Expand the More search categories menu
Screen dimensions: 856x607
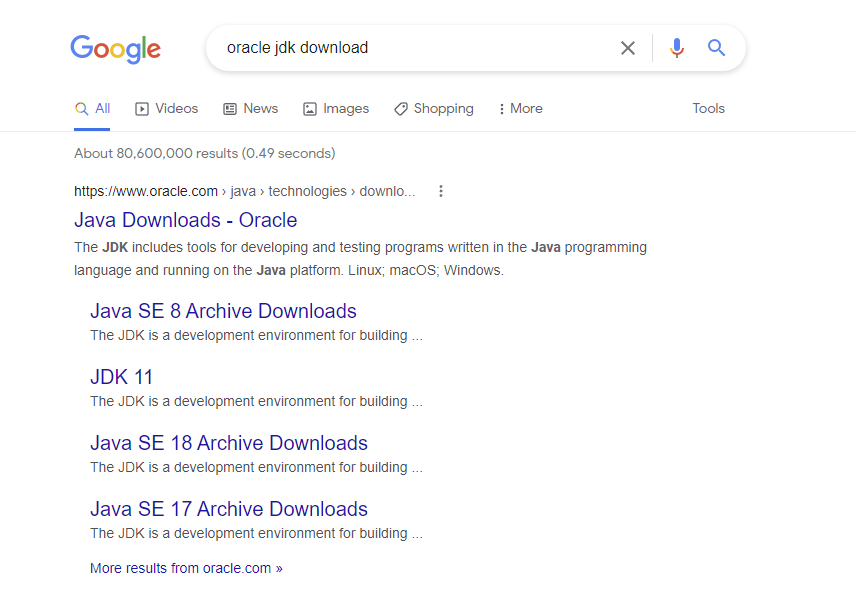point(521,109)
